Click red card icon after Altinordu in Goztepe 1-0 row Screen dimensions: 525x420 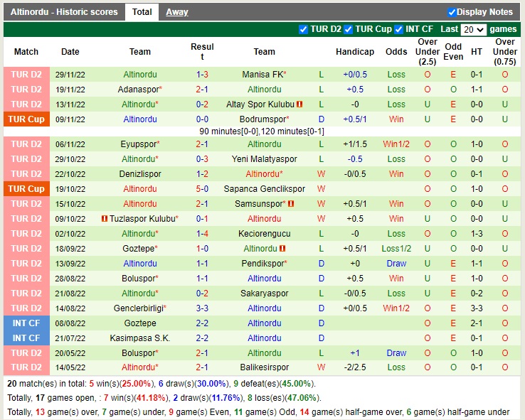pyautogui.click(x=283, y=249)
